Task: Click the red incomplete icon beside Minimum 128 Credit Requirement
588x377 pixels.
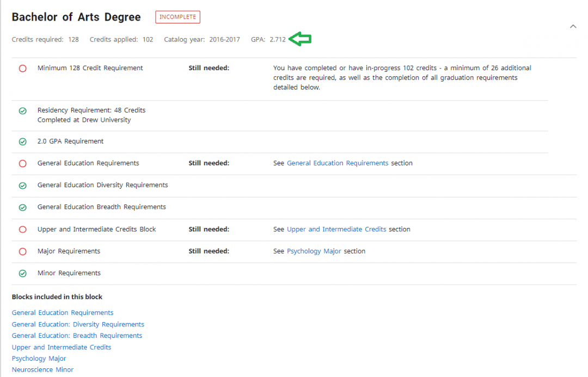Action: coord(22,67)
